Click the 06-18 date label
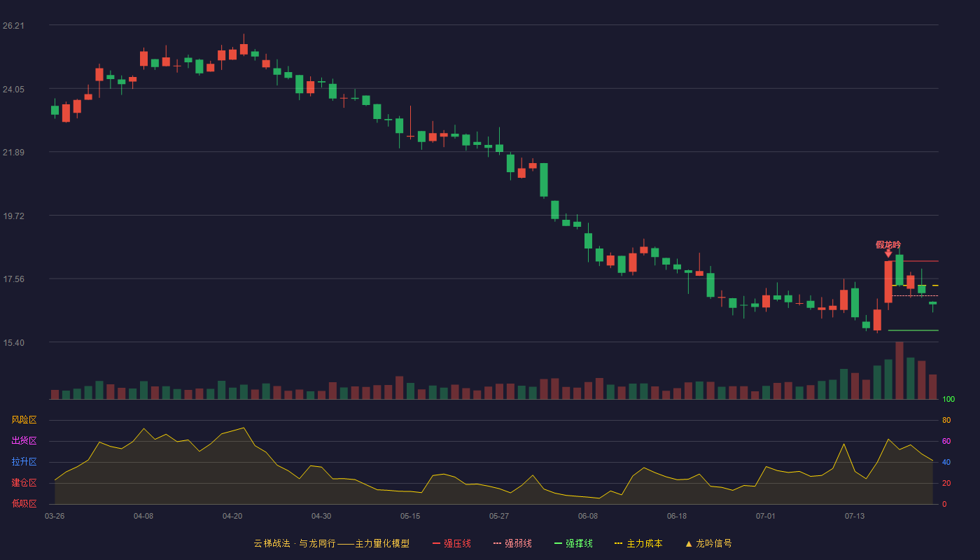 [677, 516]
